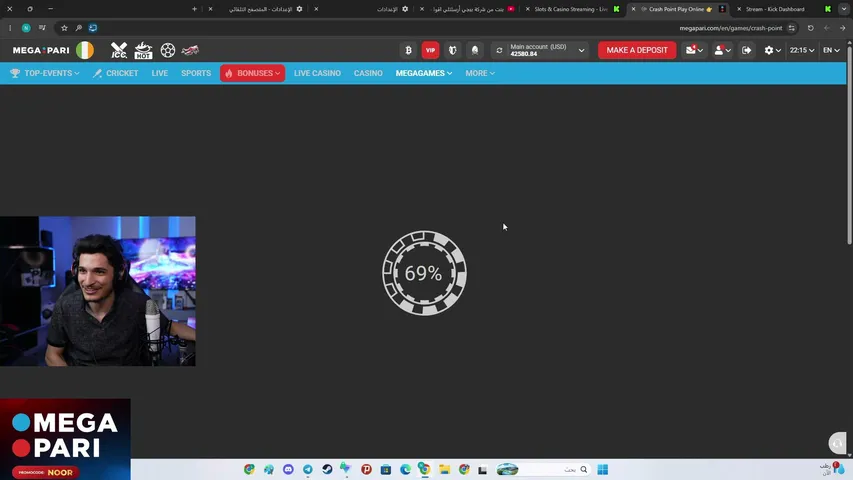Bookmark page with the star icon
This screenshot has height=480, width=853.
click(64, 28)
